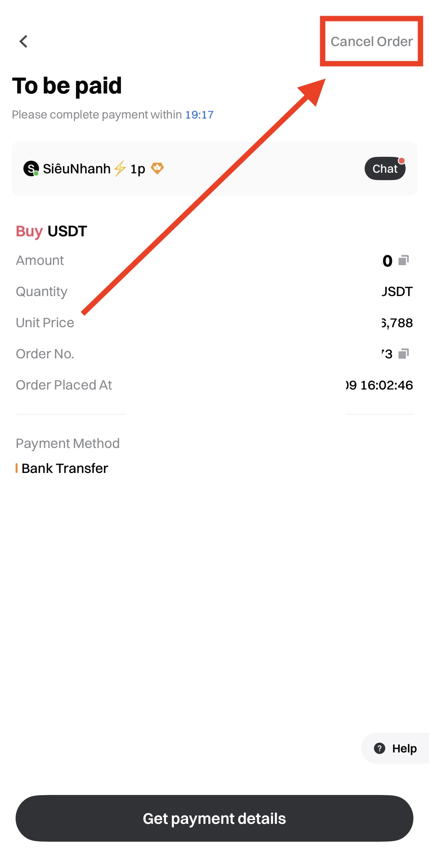Tap the Unit Price value
This screenshot has height=868, width=429.
point(397,323)
